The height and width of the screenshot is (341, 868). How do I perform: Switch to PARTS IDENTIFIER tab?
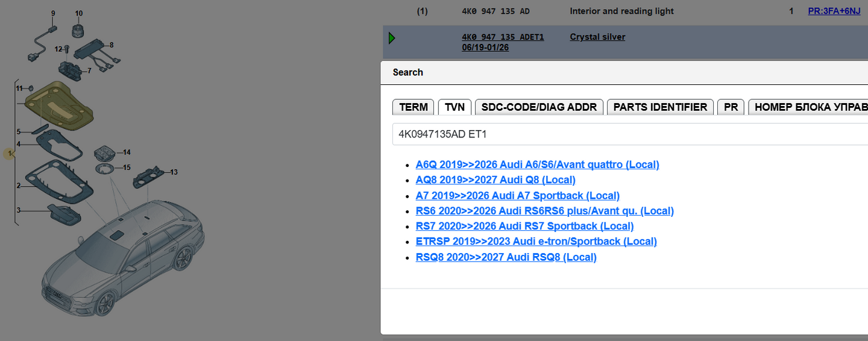click(x=660, y=107)
